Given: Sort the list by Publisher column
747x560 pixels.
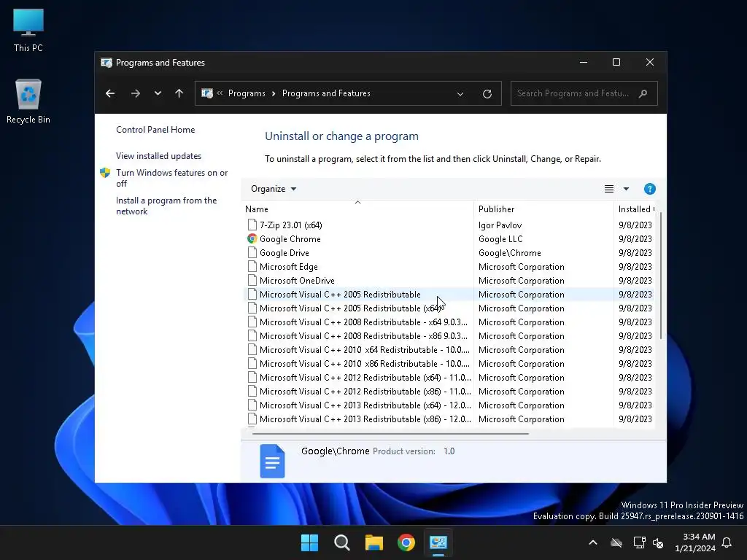Looking at the screenshot, I should [x=543, y=209].
